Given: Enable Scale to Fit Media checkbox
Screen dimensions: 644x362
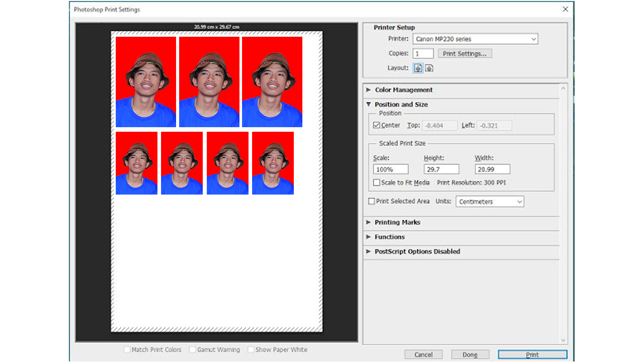Looking at the screenshot, I should click(x=376, y=183).
